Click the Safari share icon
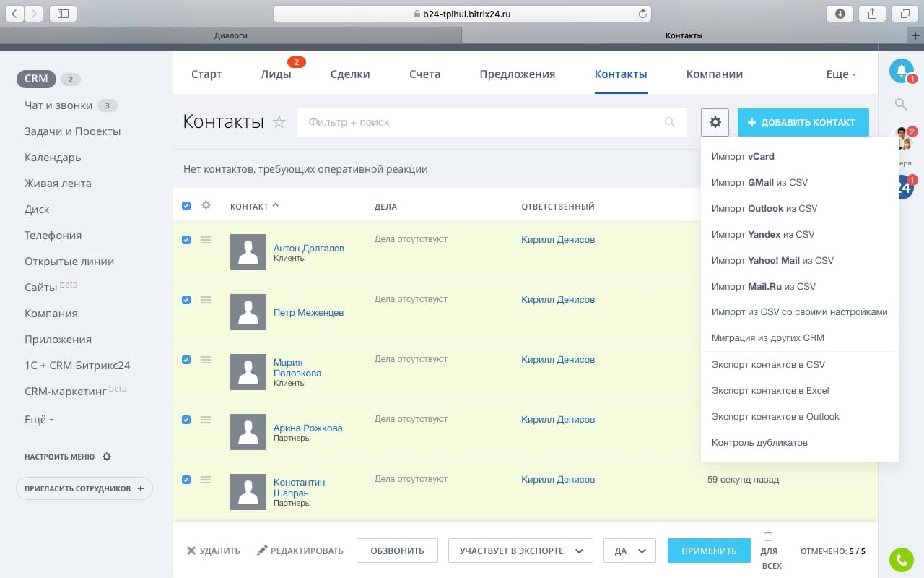This screenshot has height=578, width=924. (x=873, y=13)
